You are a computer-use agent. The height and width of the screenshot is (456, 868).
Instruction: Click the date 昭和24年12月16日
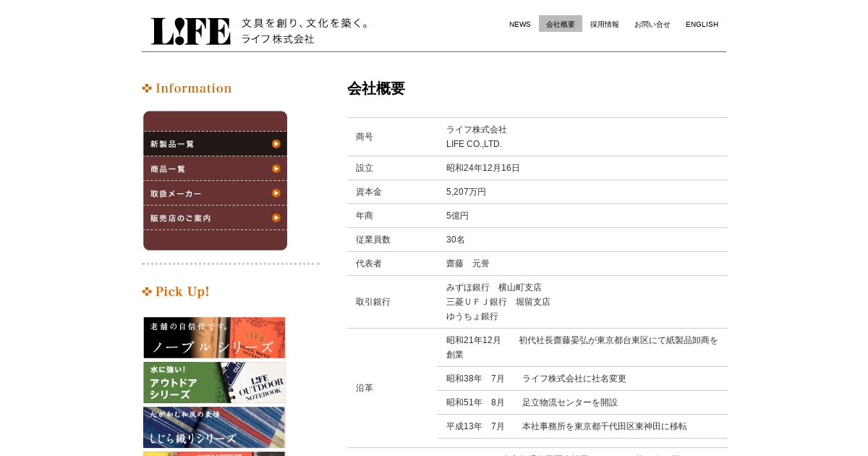pyautogui.click(x=483, y=168)
